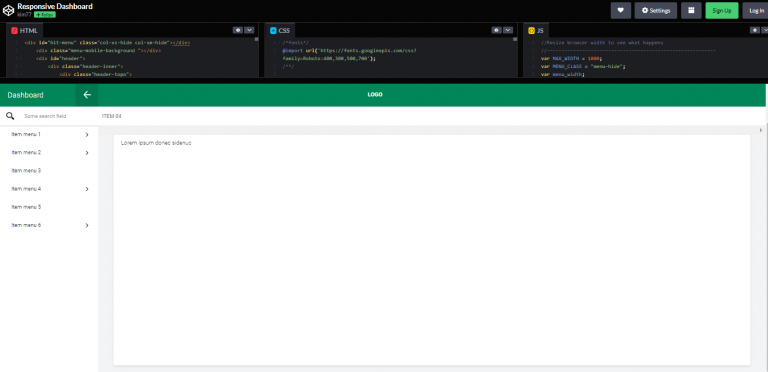
Task: Click the change view layout icon
Action: tap(691, 10)
